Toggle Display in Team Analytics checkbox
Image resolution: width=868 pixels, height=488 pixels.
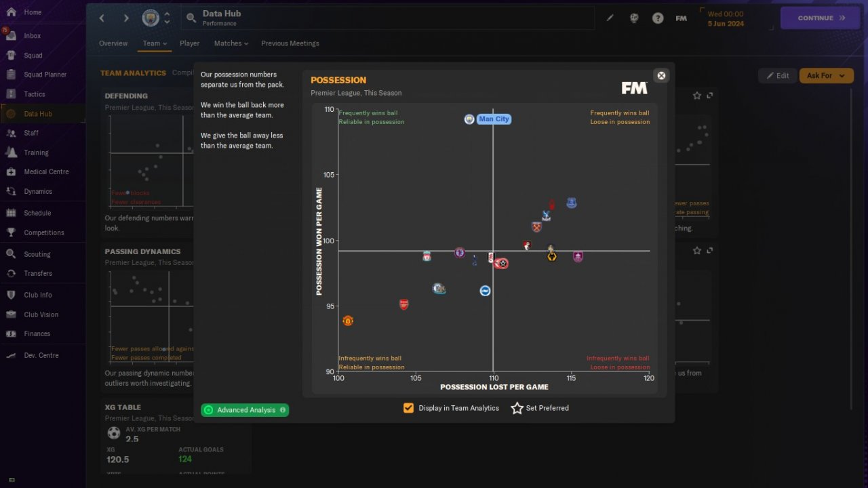tap(408, 408)
